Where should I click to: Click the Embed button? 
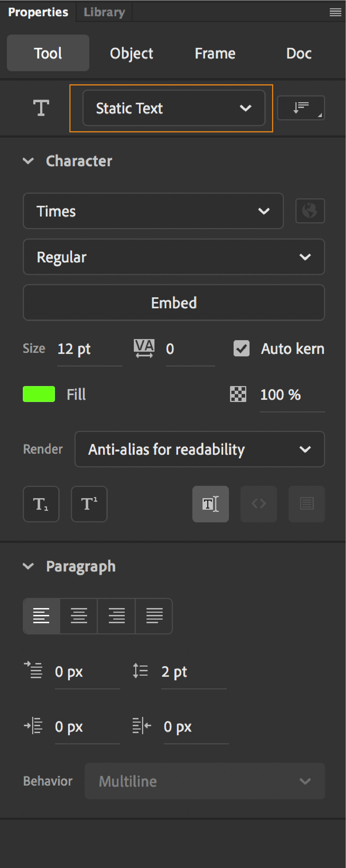click(173, 303)
